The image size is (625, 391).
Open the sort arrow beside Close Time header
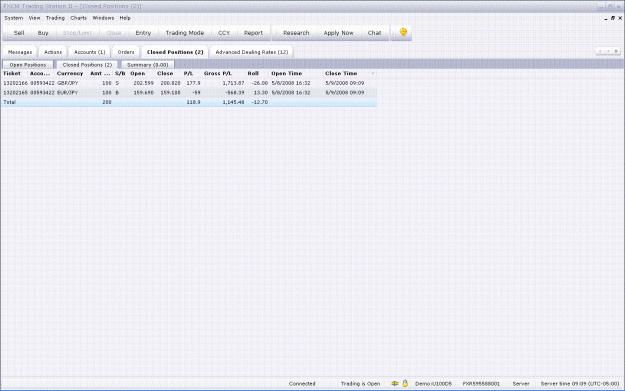point(373,73)
